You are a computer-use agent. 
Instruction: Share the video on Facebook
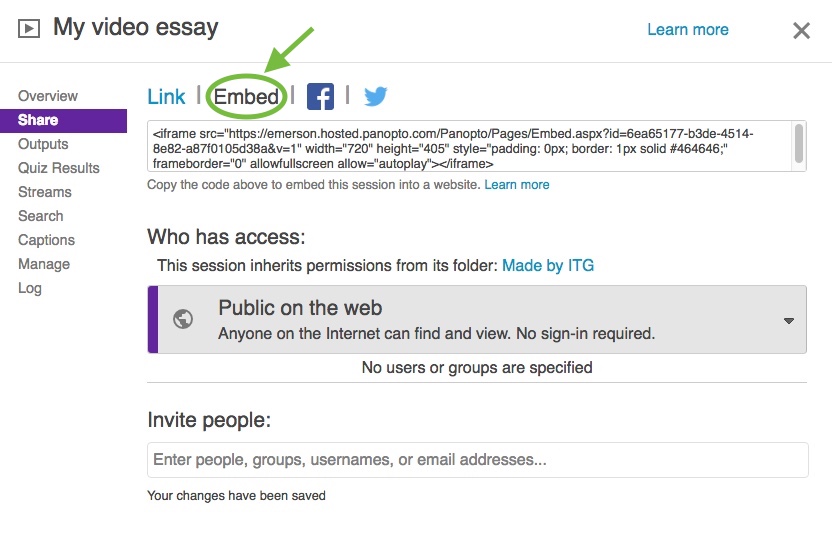[320, 97]
